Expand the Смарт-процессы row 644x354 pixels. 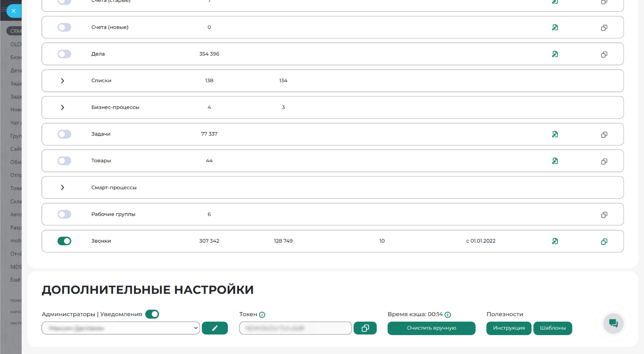[63, 188]
